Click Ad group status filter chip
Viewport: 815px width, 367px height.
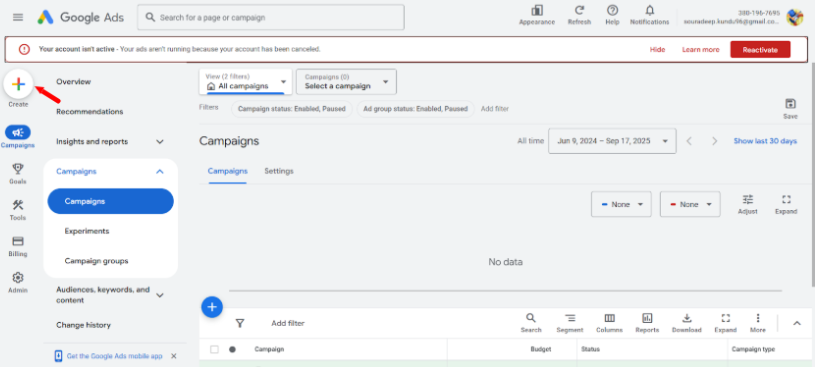[415, 109]
